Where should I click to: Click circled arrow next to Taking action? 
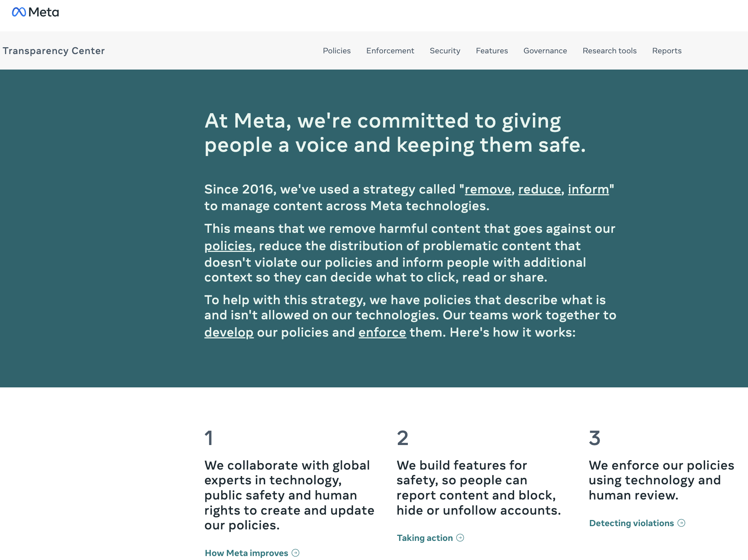460,538
